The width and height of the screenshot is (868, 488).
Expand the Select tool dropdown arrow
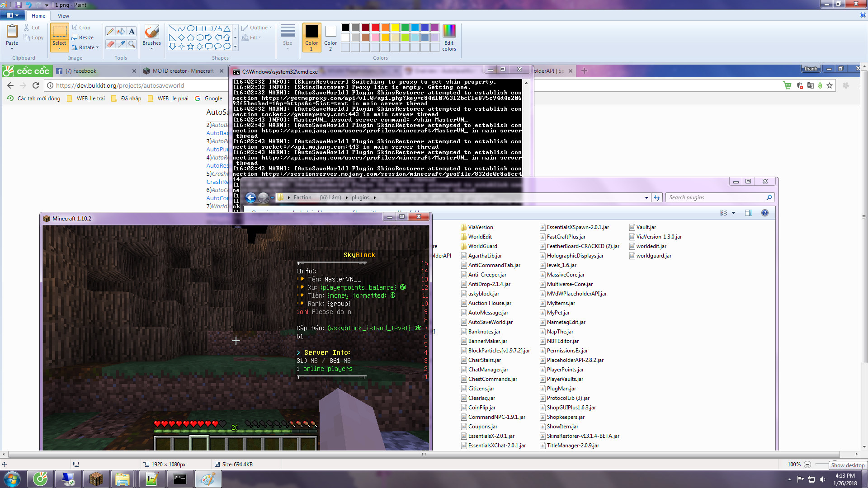pyautogui.click(x=59, y=48)
